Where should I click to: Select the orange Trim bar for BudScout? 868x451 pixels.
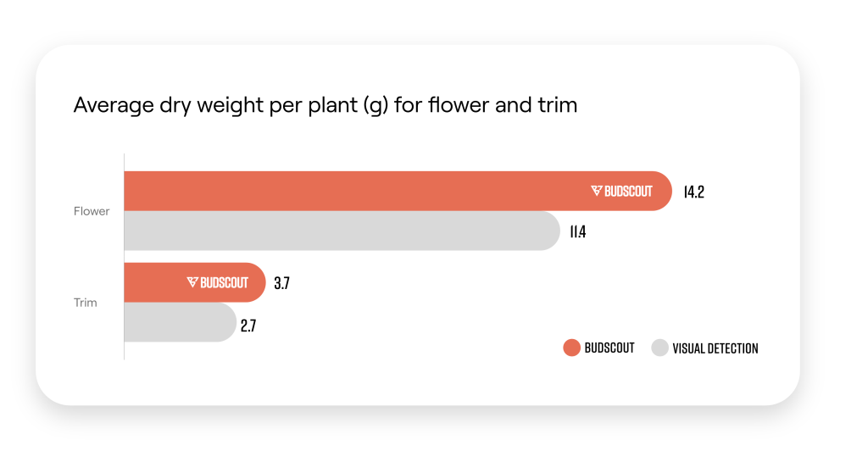pos(195,282)
